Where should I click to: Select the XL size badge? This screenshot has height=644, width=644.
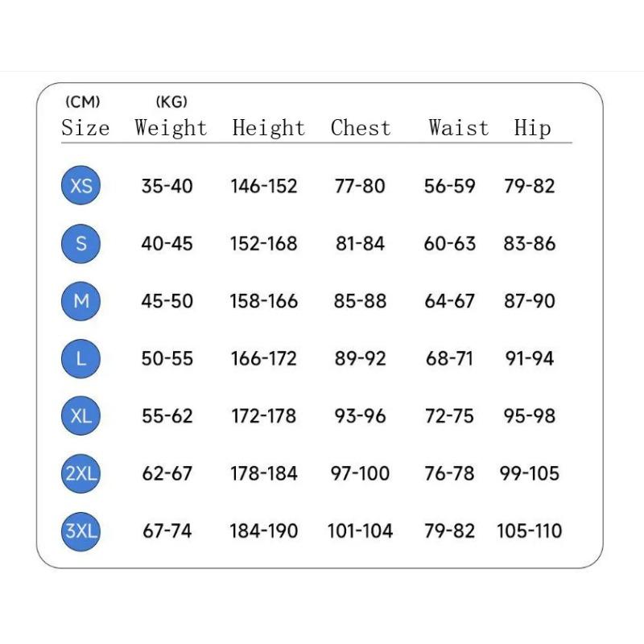pos(81,416)
